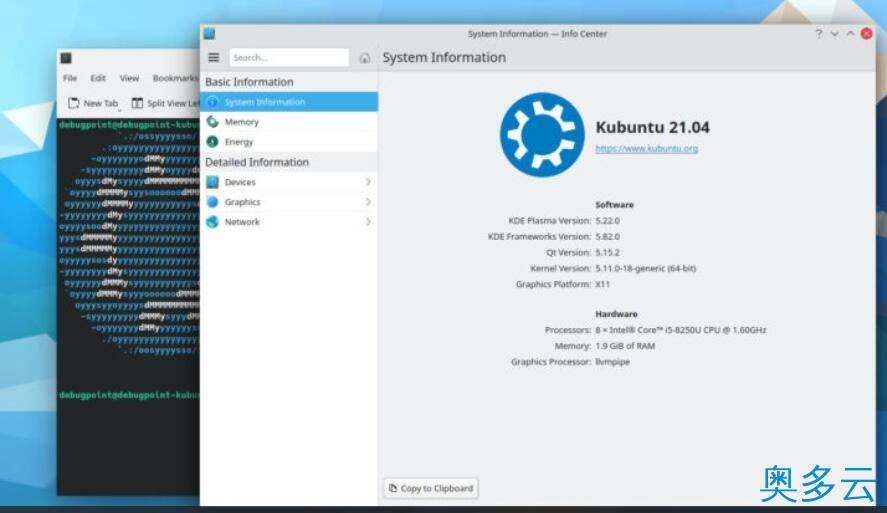
Task: Focus the Search field in Info Center
Action: point(289,57)
